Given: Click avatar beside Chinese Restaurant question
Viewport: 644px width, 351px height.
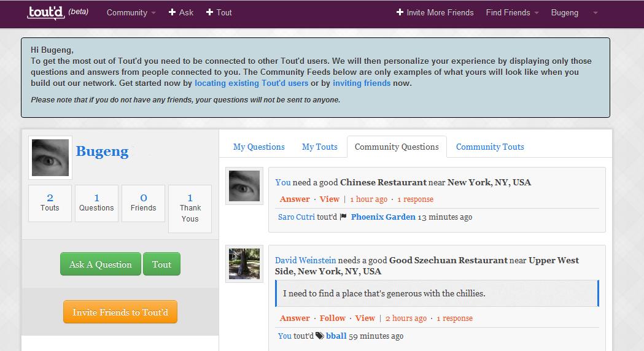Looking at the screenshot, I should click(244, 186).
